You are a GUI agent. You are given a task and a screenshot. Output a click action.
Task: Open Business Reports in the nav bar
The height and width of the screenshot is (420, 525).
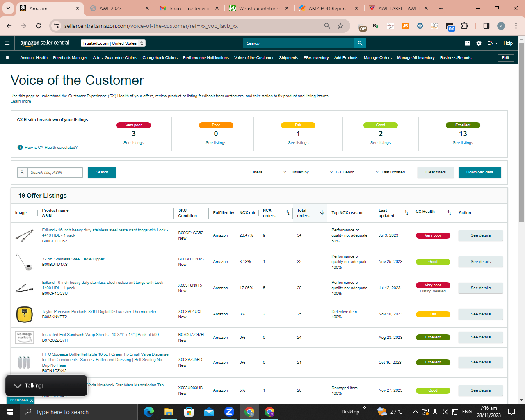(456, 58)
